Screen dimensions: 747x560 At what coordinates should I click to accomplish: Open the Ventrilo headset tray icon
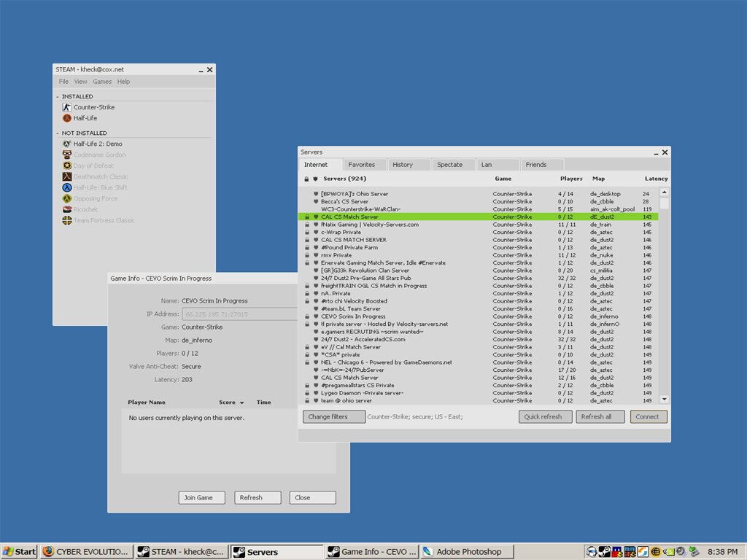[x=592, y=551]
